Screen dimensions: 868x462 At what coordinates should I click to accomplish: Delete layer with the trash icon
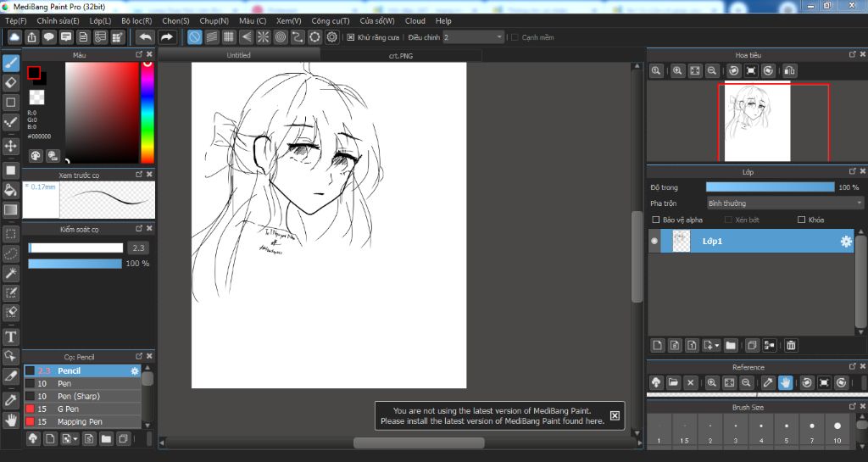pos(791,345)
